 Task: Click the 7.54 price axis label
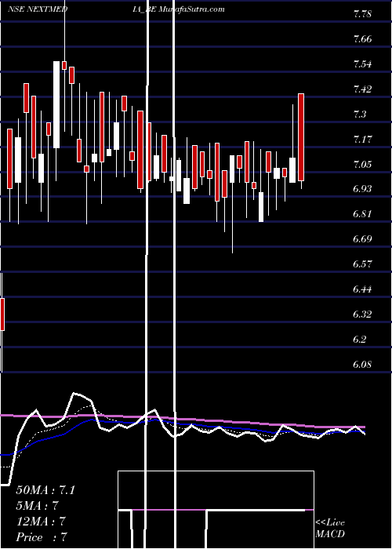click(362, 64)
